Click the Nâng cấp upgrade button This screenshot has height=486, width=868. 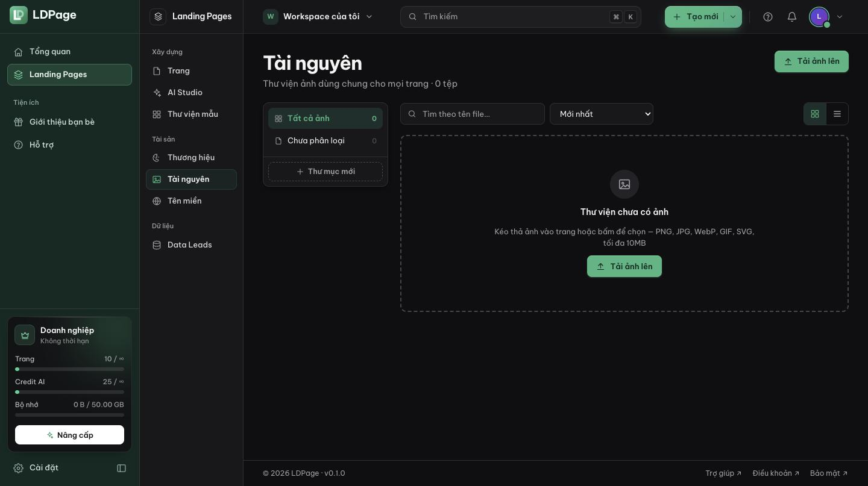[x=69, y=435]
